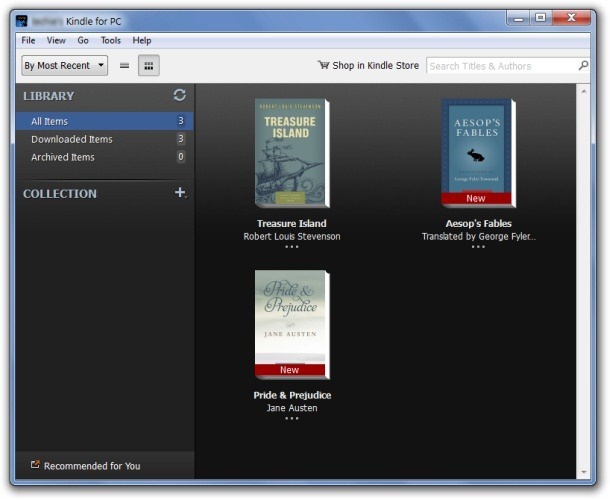
Task: Click the New badge on Pride & Prejudice
Action: tap(289, 370)
